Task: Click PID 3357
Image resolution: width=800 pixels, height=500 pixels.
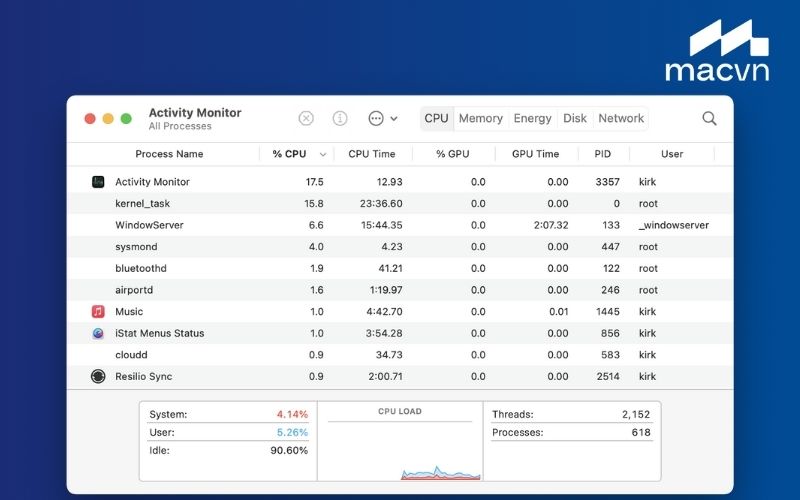Action: point(608,182)
